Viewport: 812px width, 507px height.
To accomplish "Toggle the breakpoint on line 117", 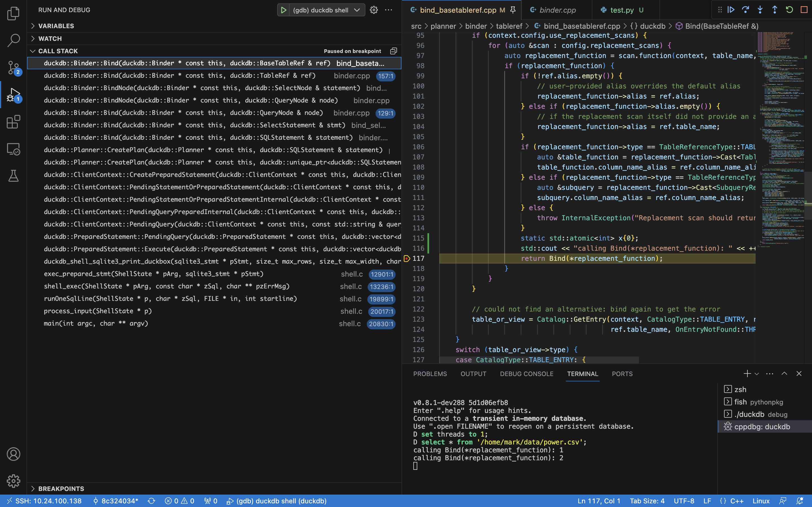I will click(406, 258).
